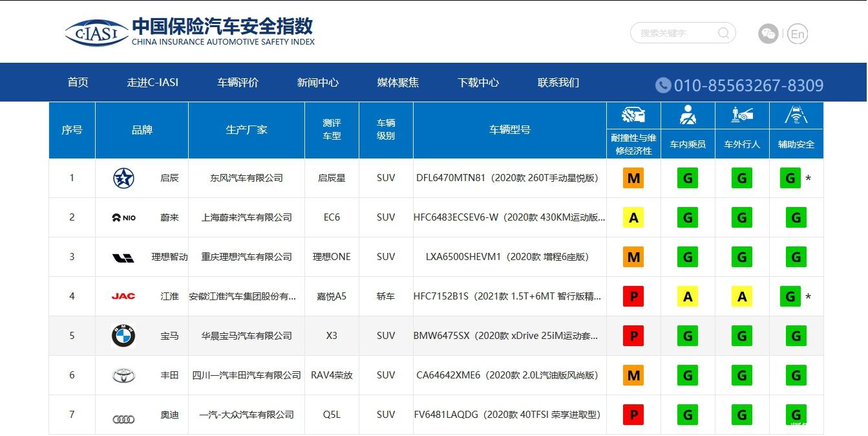Open the Q5L model entry
868x436 pixels.
(332, 415)
